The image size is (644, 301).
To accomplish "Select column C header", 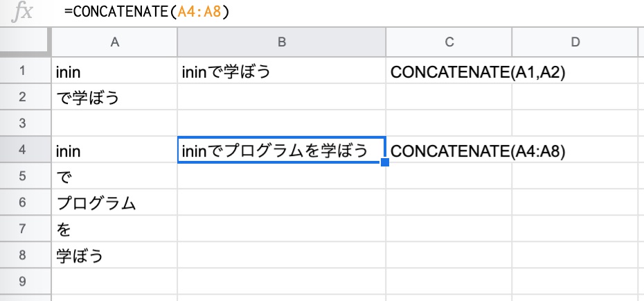I will (449, 42).
